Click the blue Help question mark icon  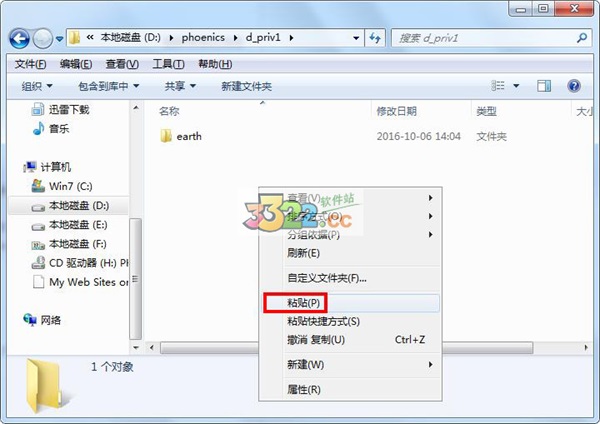[574, 86]
